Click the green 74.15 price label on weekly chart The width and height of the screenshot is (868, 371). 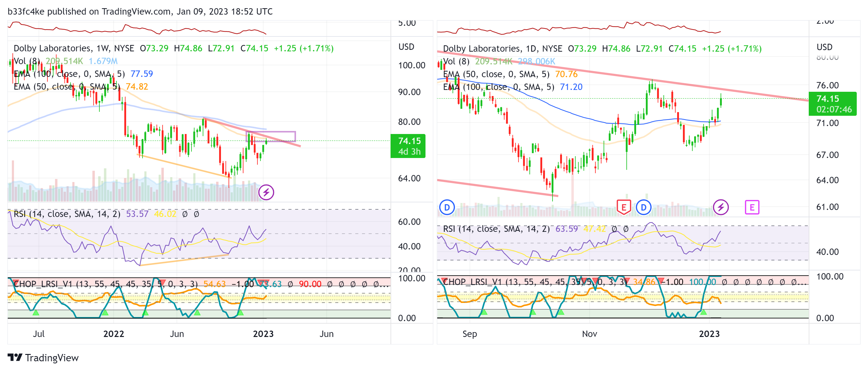pos(408,146)
